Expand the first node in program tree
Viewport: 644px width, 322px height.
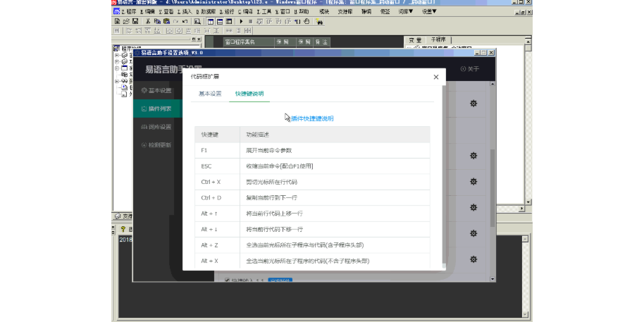pos(116,54)
